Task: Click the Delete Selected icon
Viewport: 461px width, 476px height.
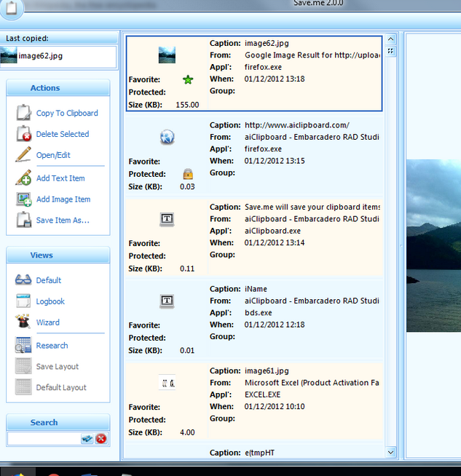Action: [23, 134]
